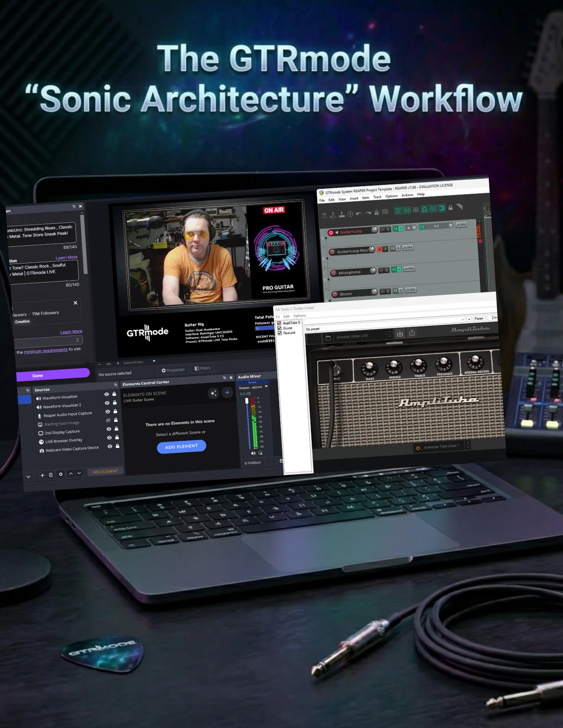Image resolution: width=563 pixels, height=728 pixels.
Task: Hide the Waveform Visualizer 2 source
Action: pyautogui.click(x=107, y=403)
